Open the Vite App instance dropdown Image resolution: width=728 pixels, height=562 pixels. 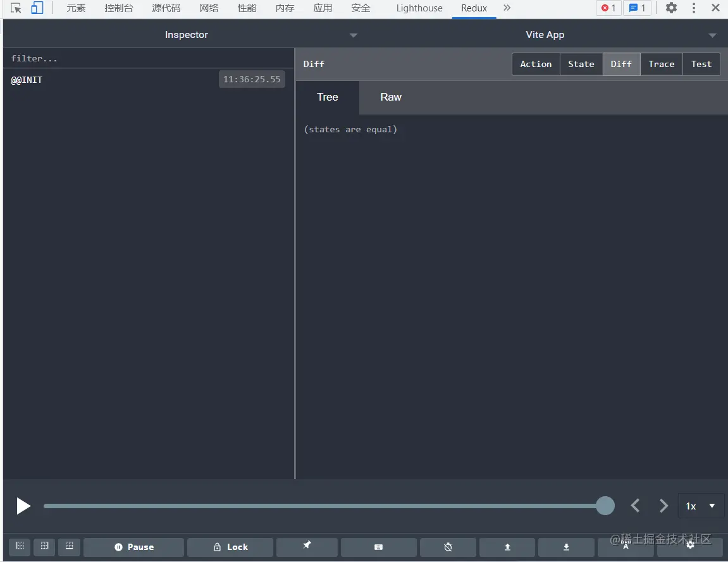point(546,35)
